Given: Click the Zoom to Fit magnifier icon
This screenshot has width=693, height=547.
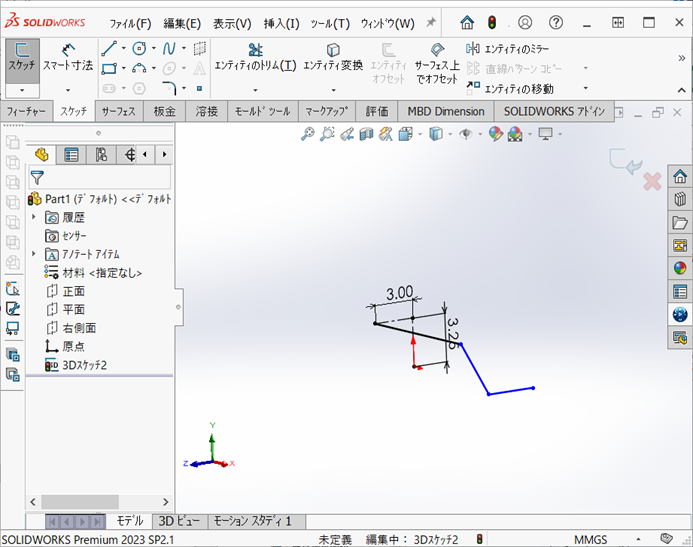Looking at the screenshot, I should point(308,134).
